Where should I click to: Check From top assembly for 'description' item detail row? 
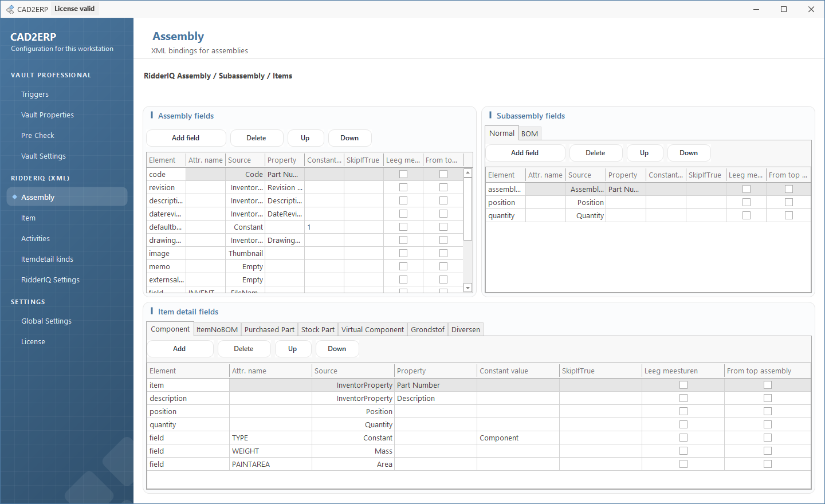[x=768, y=398]
